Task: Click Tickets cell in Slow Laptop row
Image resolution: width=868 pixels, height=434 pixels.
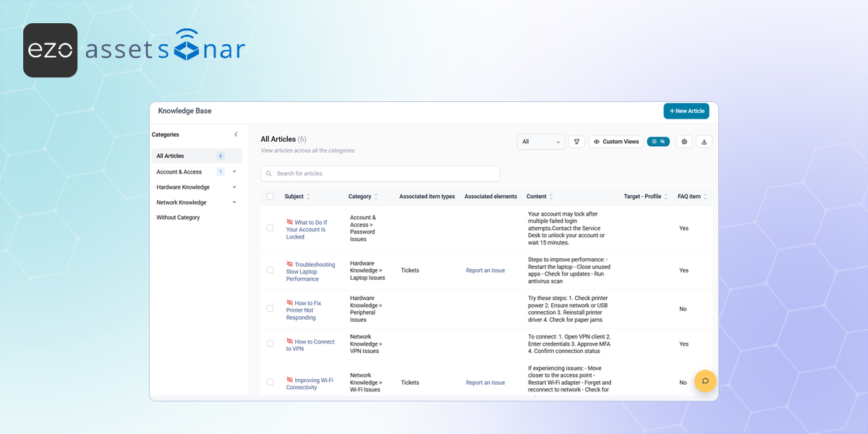Action: 410,271
